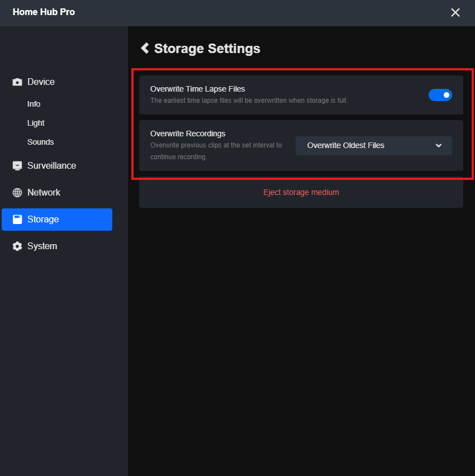Go back using the Storage Settings arrow
475x476 pixels.
pyautogui.click(x=145, y=49)
